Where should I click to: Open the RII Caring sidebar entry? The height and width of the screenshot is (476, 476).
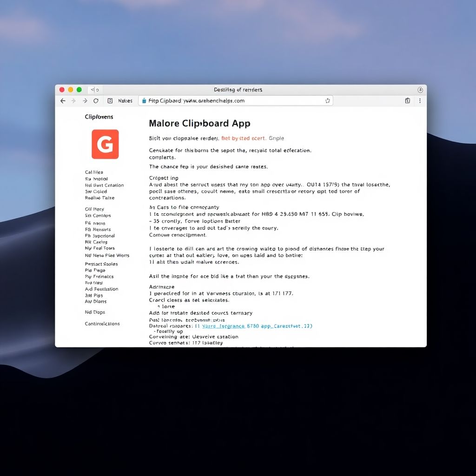(96, 242)
